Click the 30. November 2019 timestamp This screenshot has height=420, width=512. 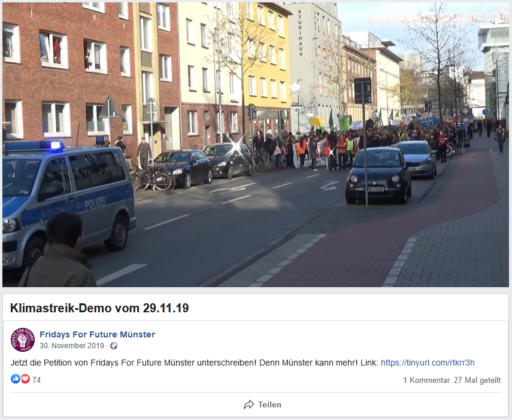72,346
